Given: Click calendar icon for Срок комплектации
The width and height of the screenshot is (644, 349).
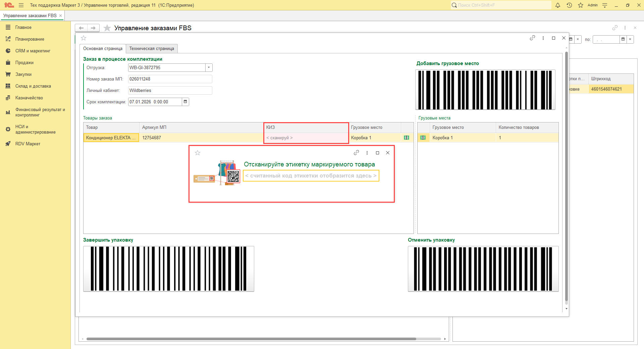Looking at the screenshot, I should click(185, 102).
